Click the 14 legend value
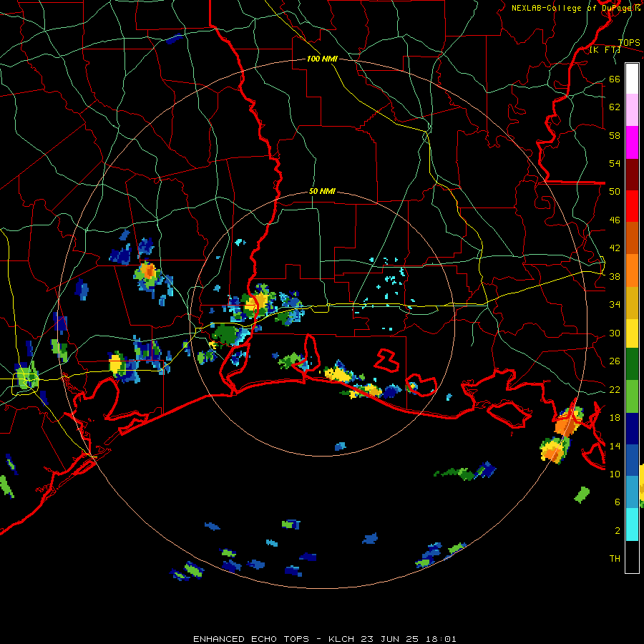Image resolution: width=644 pixels, height=644 pixels. tap(615, 446)
